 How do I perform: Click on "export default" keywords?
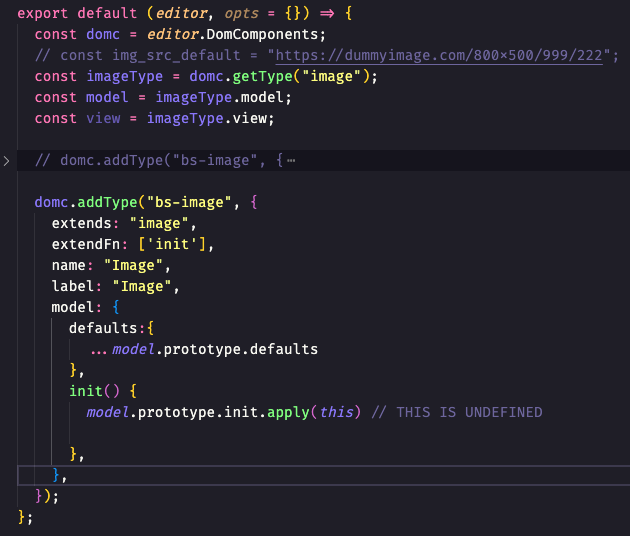(x=77, y=13)
